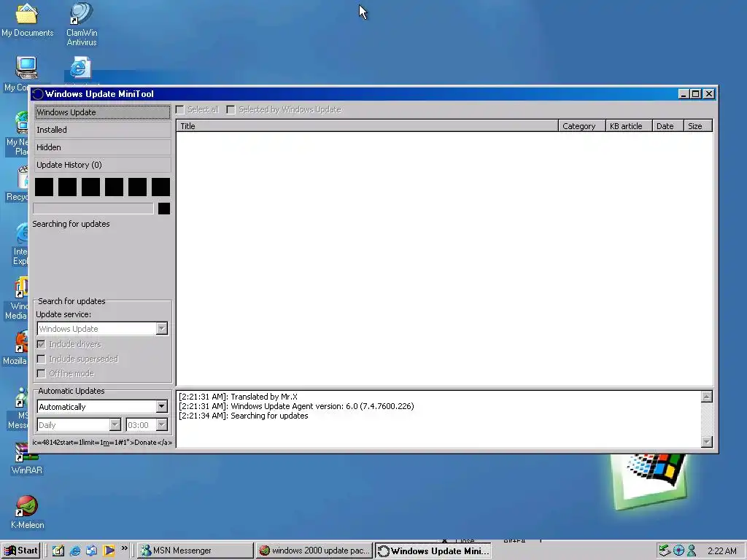Click the 'Update service:' label
747x560 pixels.
pos(63,314)
